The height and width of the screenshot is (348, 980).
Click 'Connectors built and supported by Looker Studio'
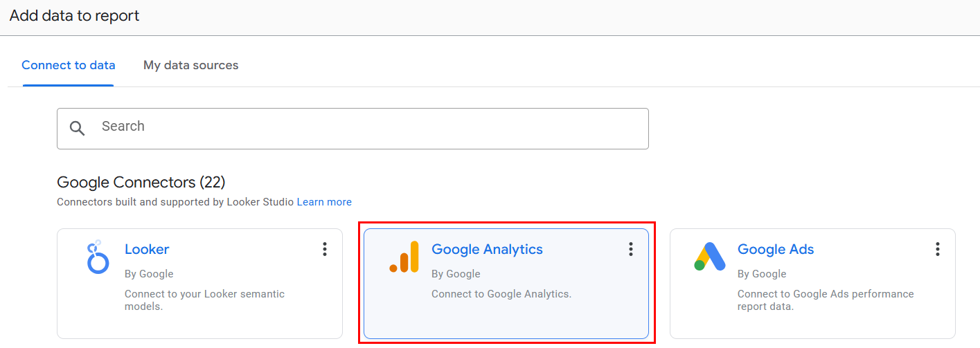click(x=175, y=202)
